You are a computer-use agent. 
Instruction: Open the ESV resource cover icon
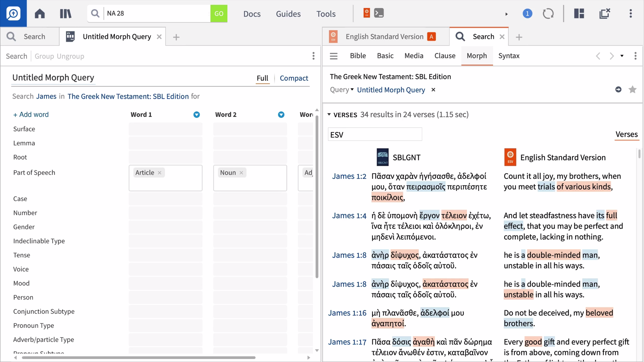click(x=510, y=157)
